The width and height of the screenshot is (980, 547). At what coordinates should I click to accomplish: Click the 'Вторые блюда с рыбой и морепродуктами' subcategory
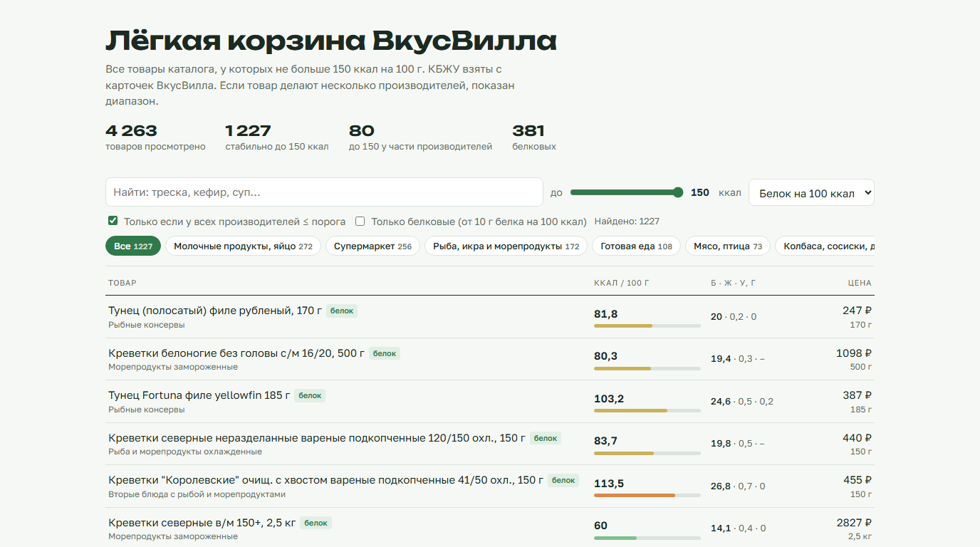tap(197, 494)
